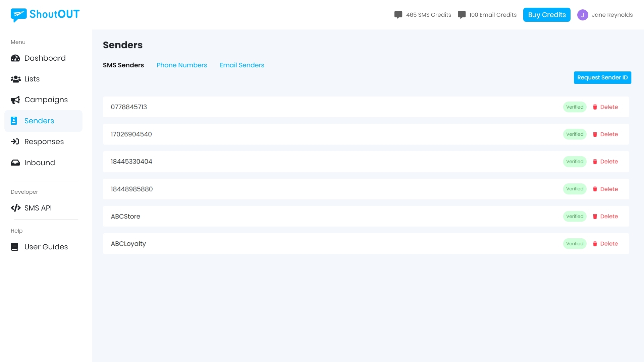Open the Jane Reynolds account menu

coord(612,15)
